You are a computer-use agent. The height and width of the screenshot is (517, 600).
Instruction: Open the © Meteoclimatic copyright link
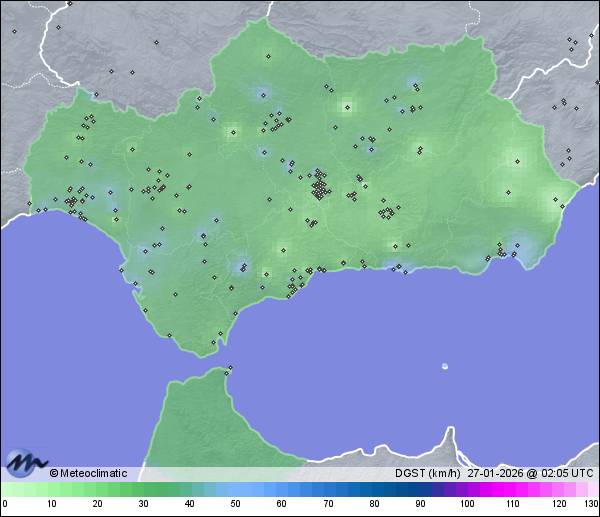tap(88, 473)
